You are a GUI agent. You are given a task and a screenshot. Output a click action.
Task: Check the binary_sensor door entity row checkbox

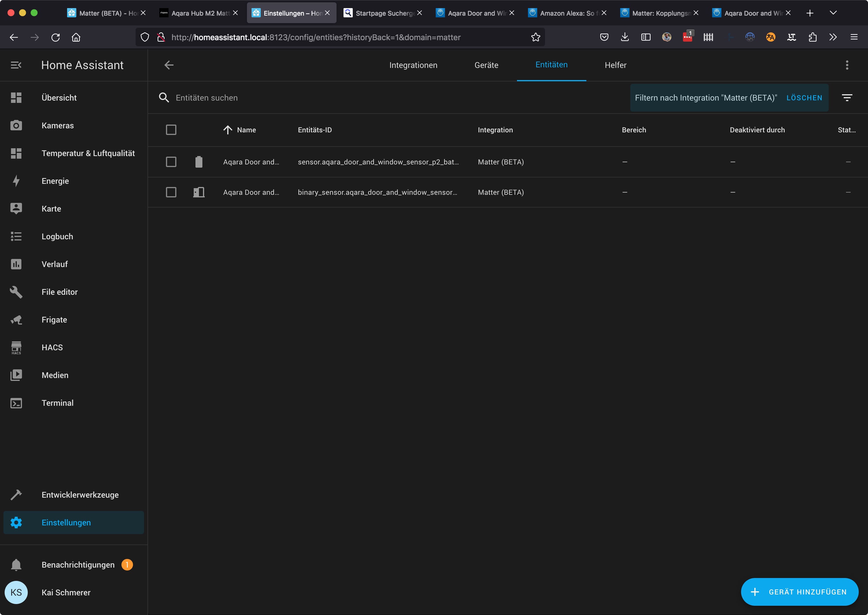pyautogui.click(x=171, y=192)
